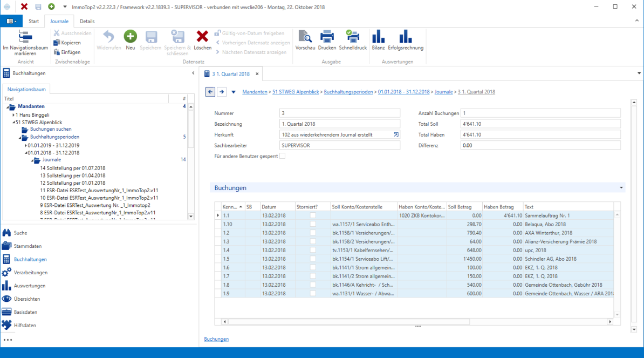Click the Einfügen paste icon
This screenshot has width=644, height=358.
coord(57,52)
